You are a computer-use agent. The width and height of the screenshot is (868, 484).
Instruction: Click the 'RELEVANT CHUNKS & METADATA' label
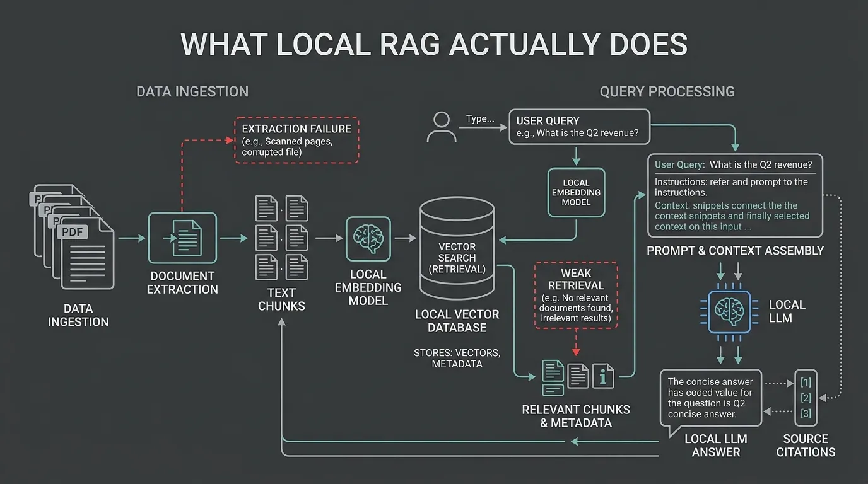tap(576, 416)
